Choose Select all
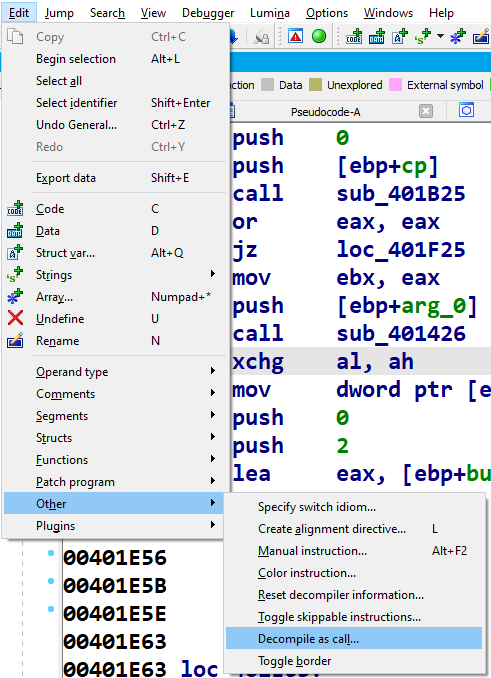Screen dimensions: 491x678 [115, 81]
